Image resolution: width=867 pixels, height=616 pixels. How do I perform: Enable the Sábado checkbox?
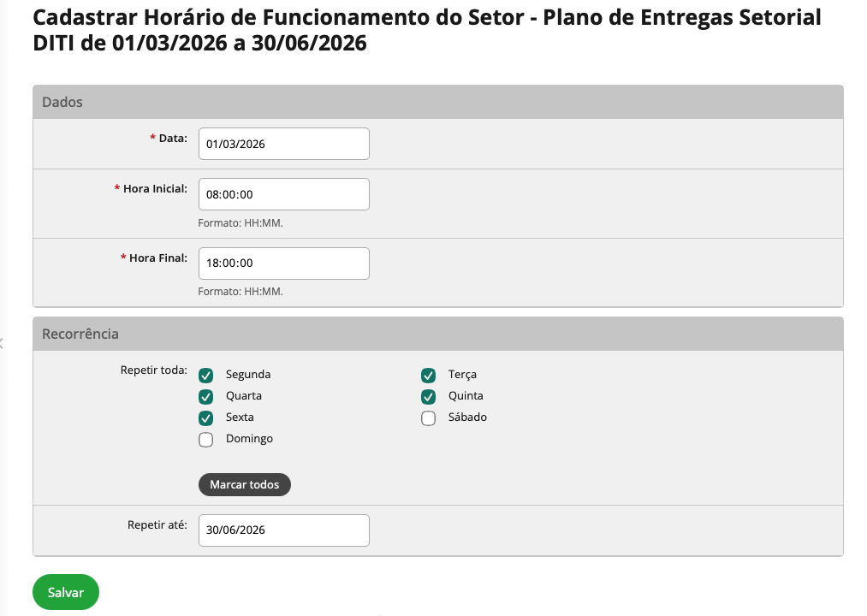(x=428, y=418)
